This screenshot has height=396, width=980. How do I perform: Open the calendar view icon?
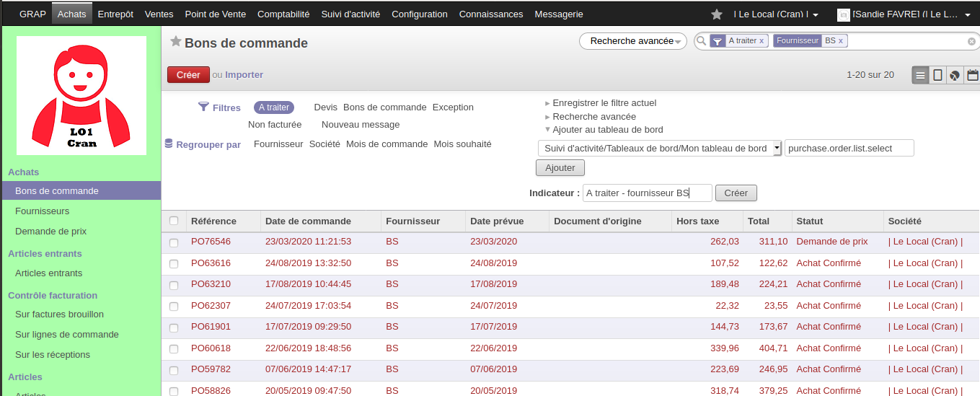tap(972, 75)
